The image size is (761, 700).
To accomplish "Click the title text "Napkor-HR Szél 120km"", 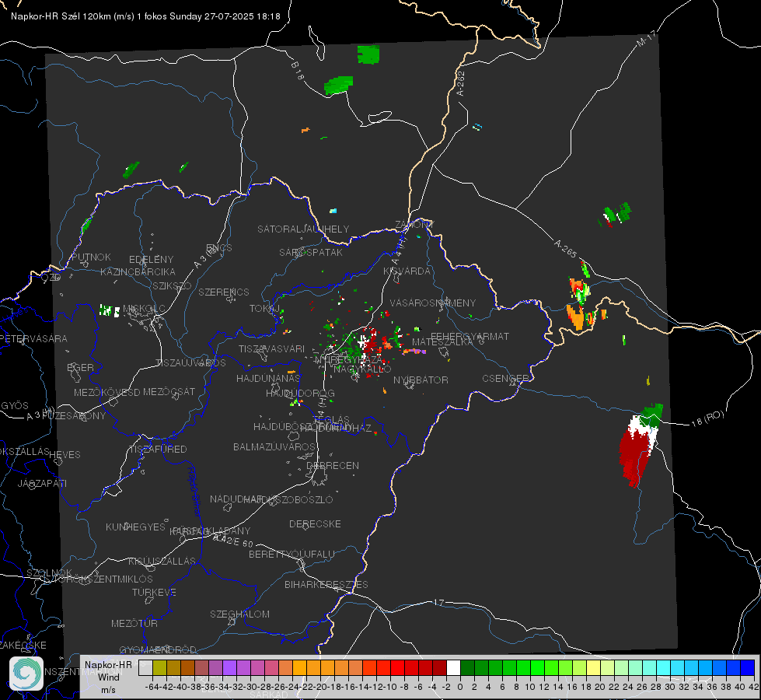I will point(61,16).
